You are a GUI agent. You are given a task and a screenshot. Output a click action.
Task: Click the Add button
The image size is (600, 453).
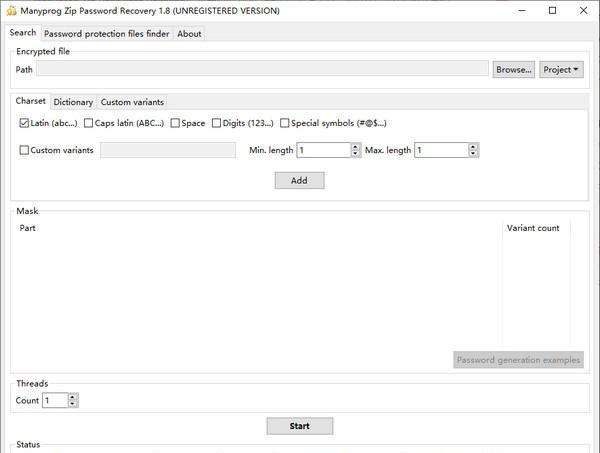tap(300, 181)
